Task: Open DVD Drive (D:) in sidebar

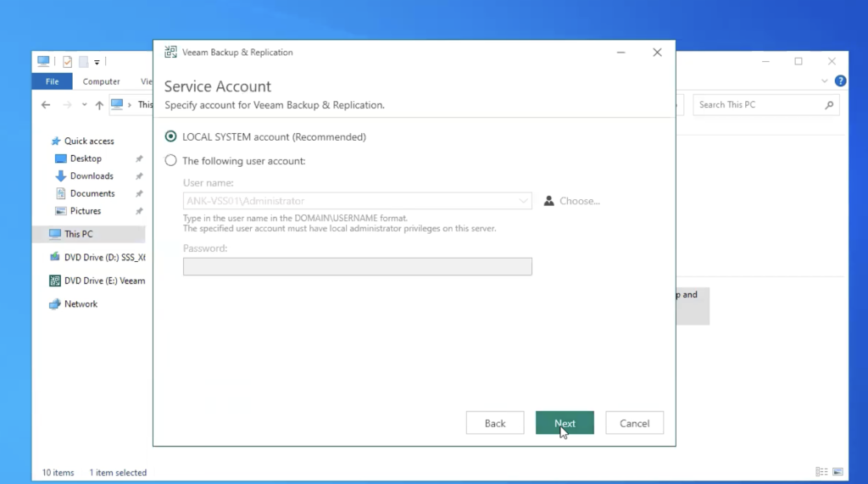Action: [x=97, y=257]
